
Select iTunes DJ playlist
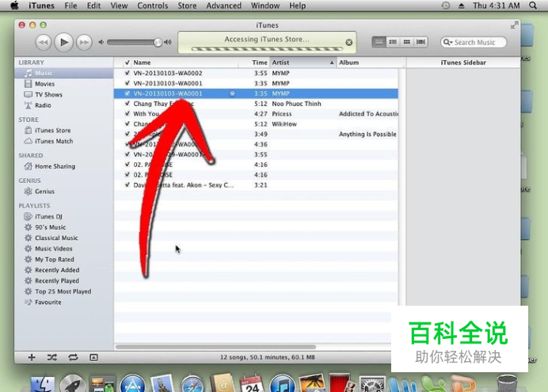pyautogui.click(x=64, y=217)
